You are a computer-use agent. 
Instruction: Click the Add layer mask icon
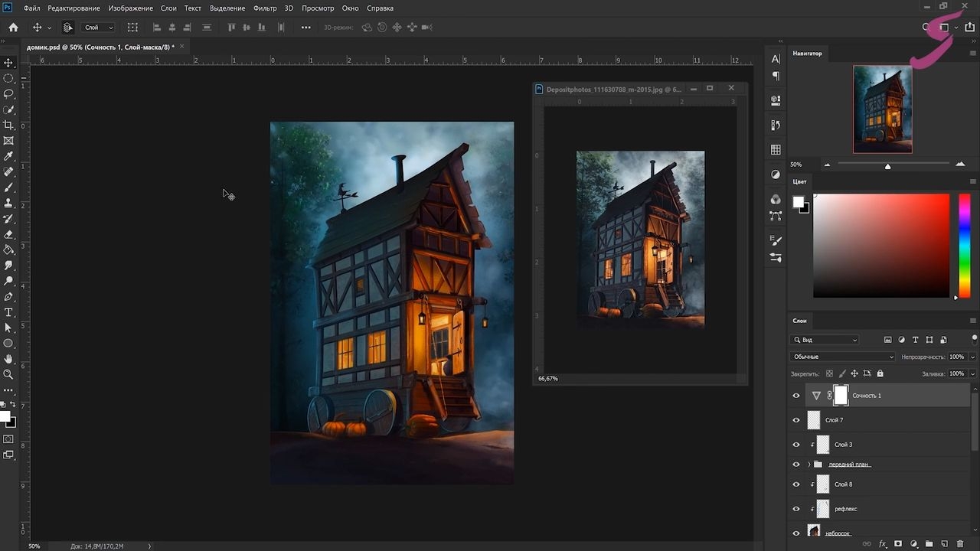pyautogui.click(x=898, y=544)
